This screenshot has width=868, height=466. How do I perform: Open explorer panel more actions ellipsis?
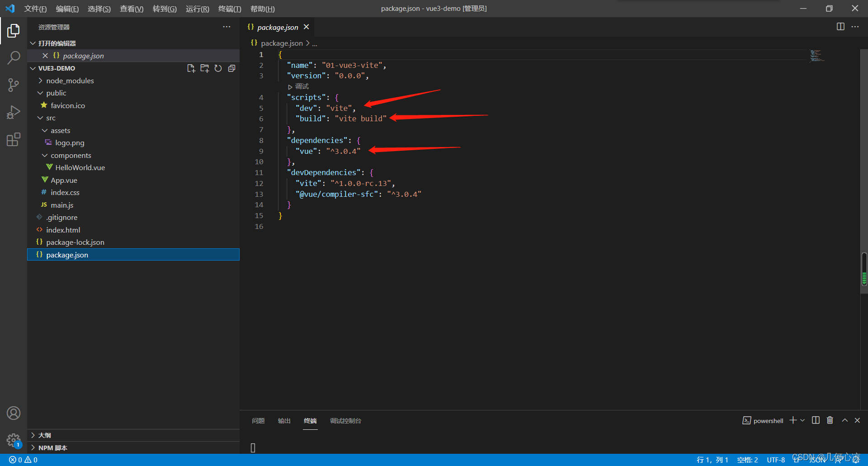226,27
